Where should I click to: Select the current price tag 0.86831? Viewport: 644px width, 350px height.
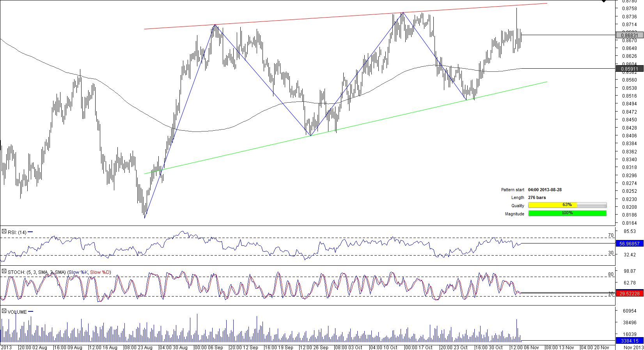point(629,35)
